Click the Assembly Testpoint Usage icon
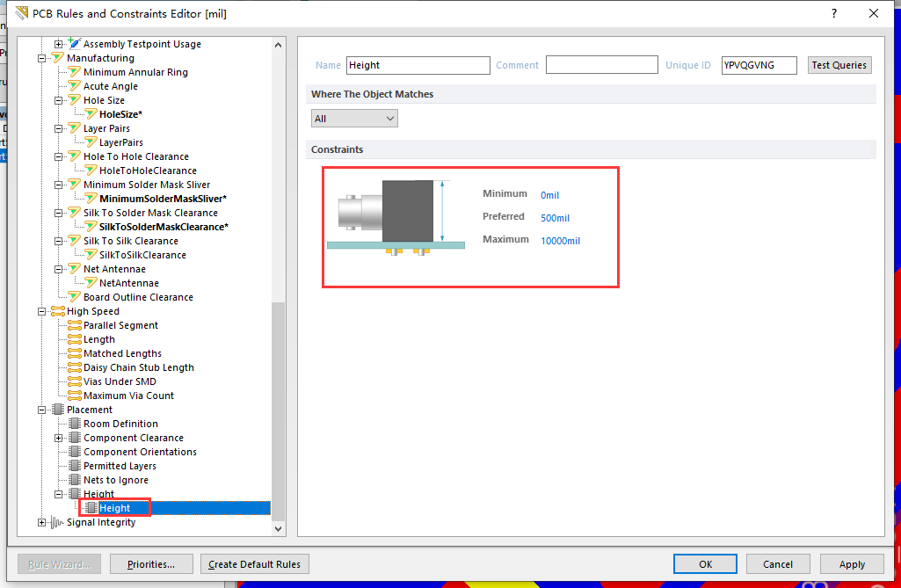Viewport: 901px width, 588px height. tap(74, 43)
